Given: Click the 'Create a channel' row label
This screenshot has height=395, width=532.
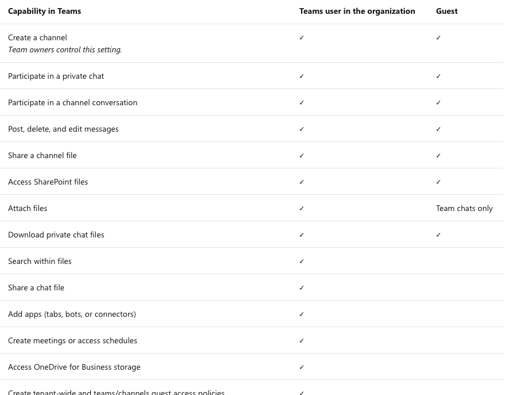Looking at the screenshot, I should pyautogui.click(x=37, y=38).
